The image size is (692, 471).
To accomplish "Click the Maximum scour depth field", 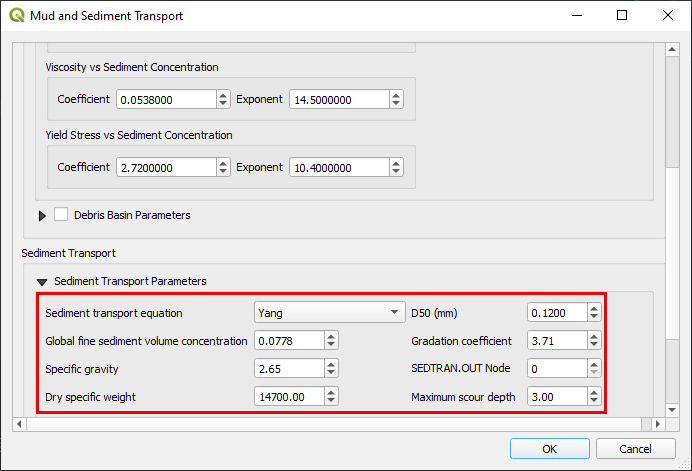I will (556, 397).
